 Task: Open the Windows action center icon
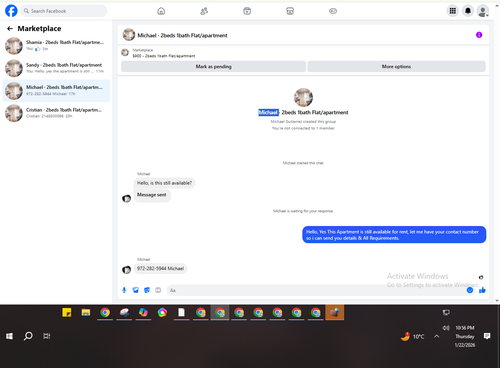[487, 336]
